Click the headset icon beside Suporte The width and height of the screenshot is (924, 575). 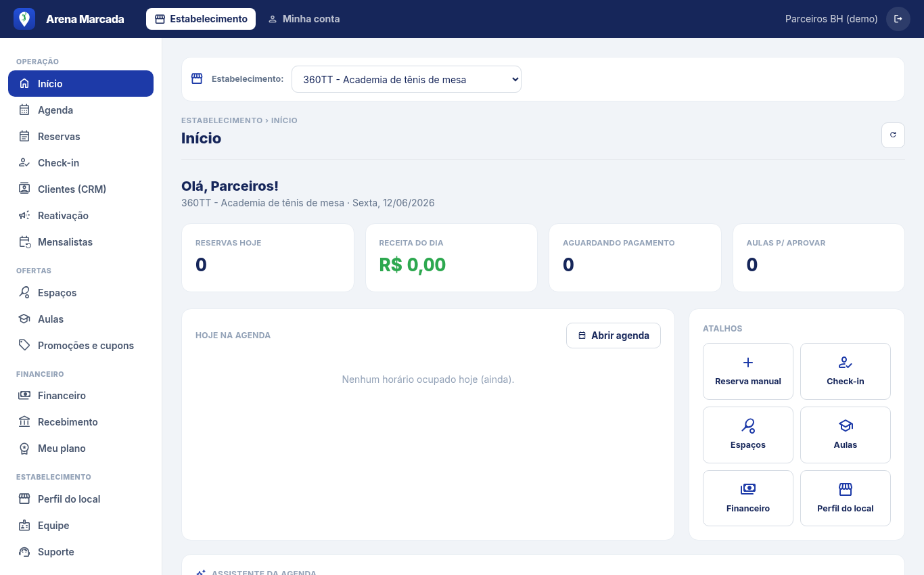tap(24, 552)
